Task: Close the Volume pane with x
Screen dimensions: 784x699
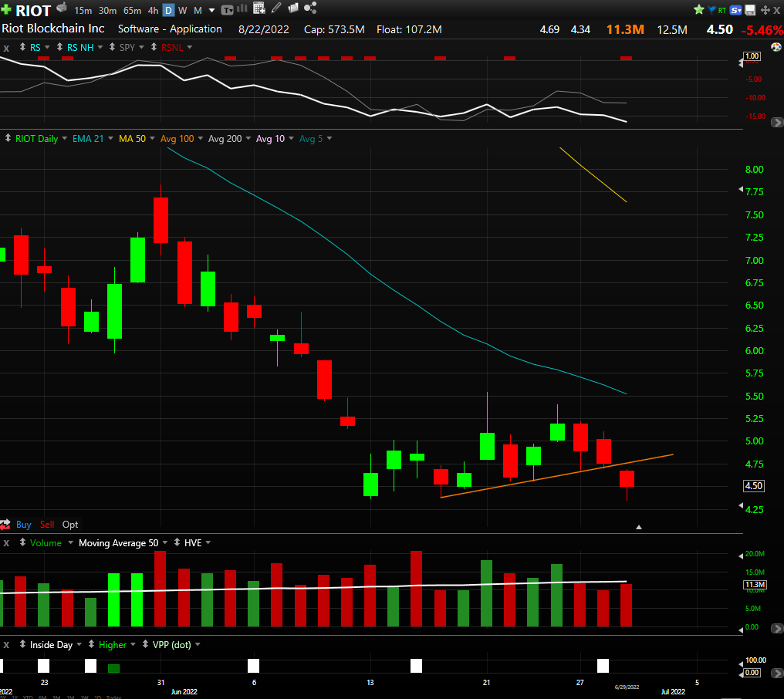Action: tap(6, 543)
